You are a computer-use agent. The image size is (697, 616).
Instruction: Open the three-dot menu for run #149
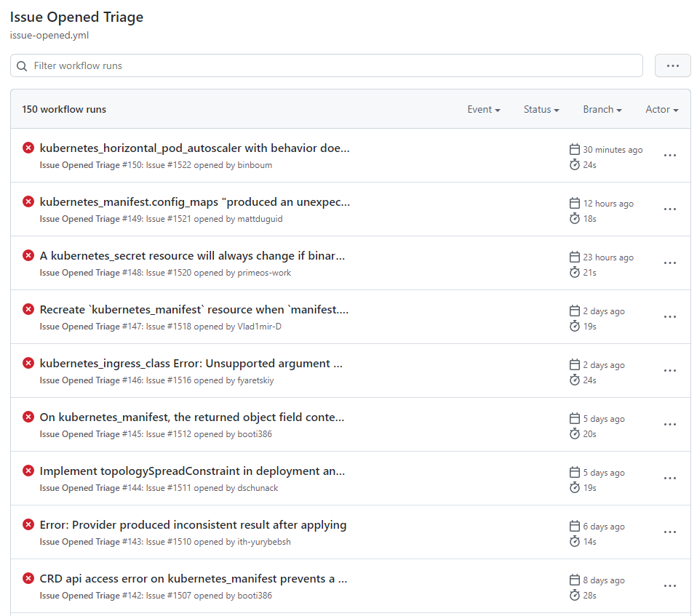tap(670, 209)
